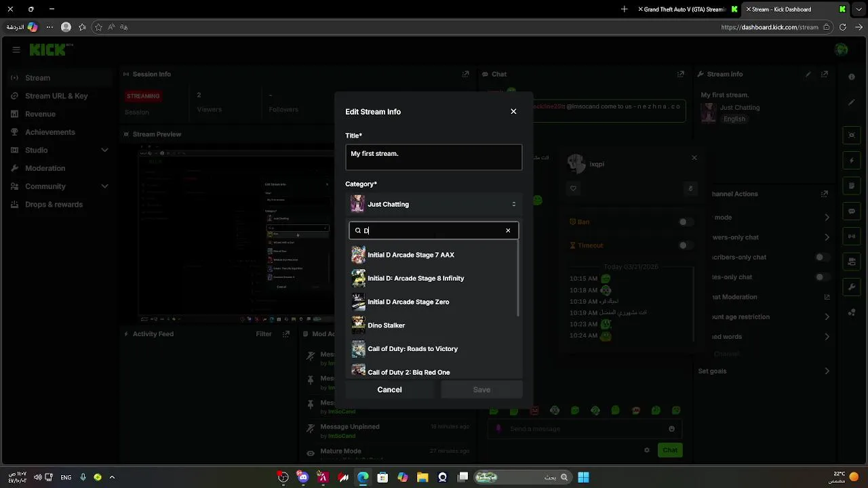
Task: Clear the category search field
Action: tap(508, 230)
